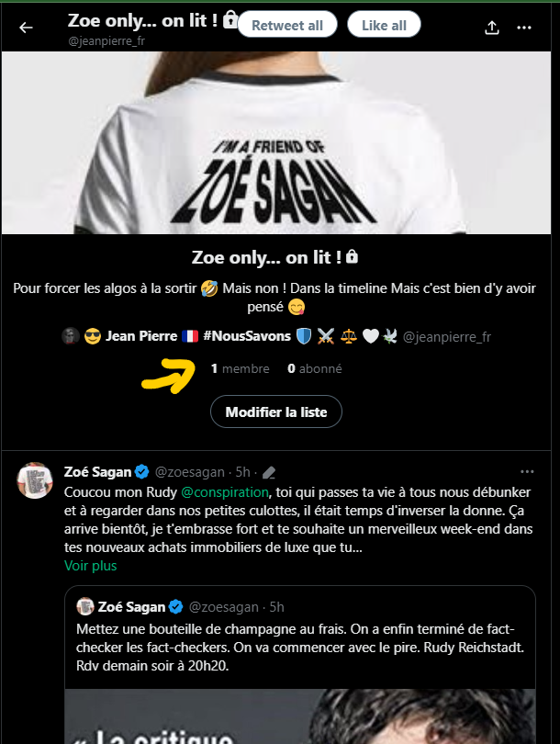Click the Modifier la liste button
The image size is (560, 744).
point(275,412)
